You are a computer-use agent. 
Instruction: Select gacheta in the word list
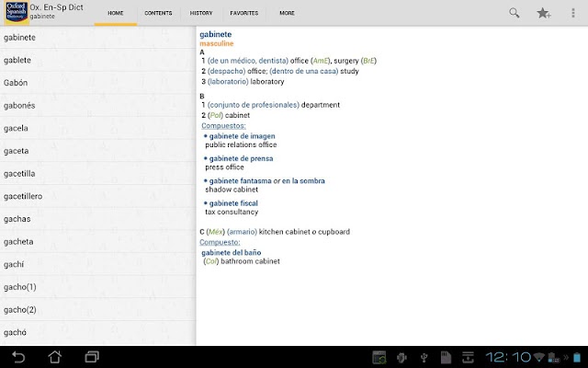(x=97, y=241)
